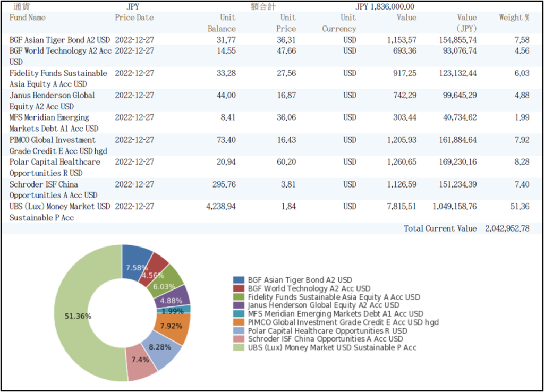Click the 123,132.44 JPY value cell
This screenshot has height=392, width=544.
point(458,73)
